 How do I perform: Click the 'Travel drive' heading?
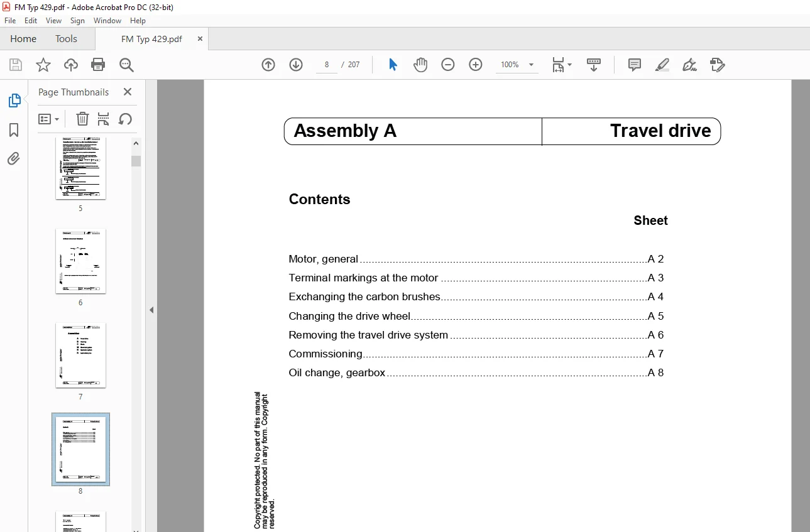[x=660, y=131]
